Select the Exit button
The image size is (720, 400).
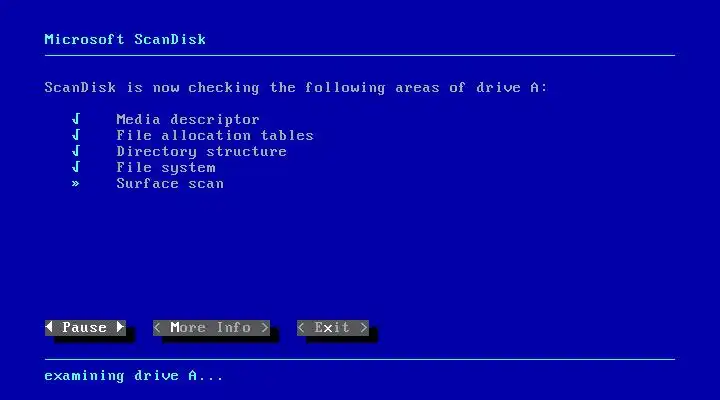[x=333, y=327]
